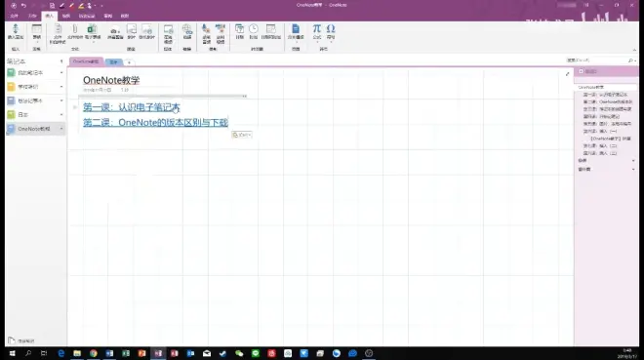Click the Online Pictures icon
The image size is (644, 360).
pyautogui.click(x=146, y=31)
